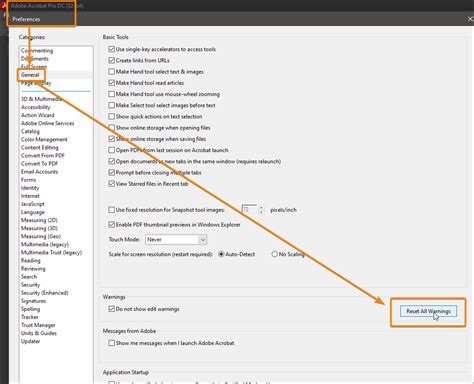Viewport: 474px width, 384px height.
Task: Select No Scaling radio button
Action: click(275, 254)
